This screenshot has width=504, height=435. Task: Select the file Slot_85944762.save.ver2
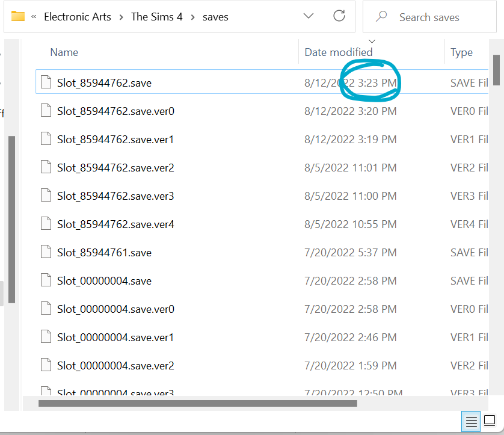click(115, 168)
